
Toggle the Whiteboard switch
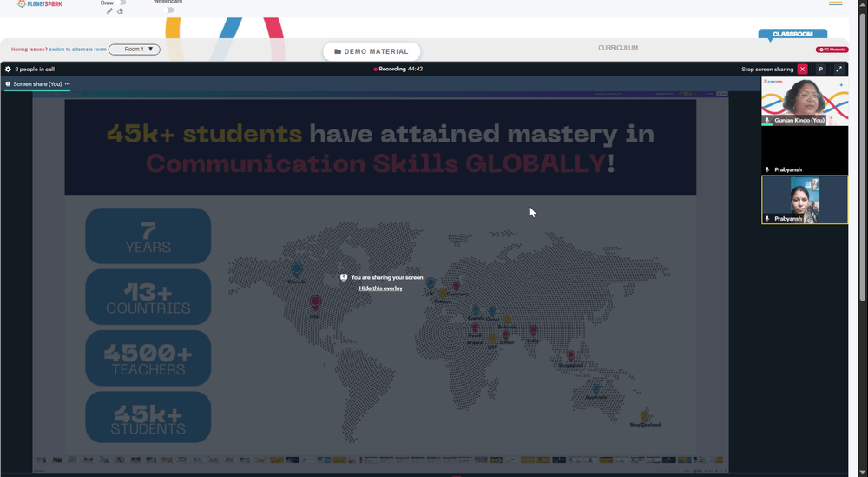pos(169,10)
